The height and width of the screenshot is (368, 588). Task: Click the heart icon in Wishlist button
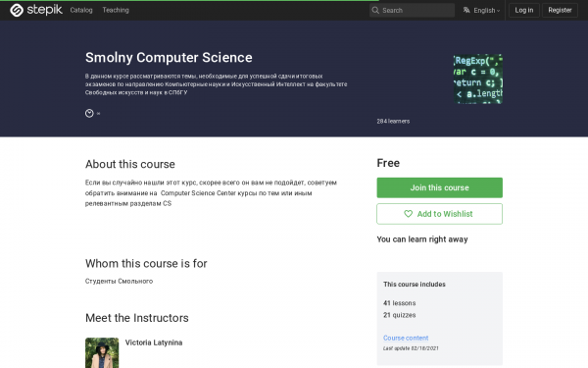point(409,214)
